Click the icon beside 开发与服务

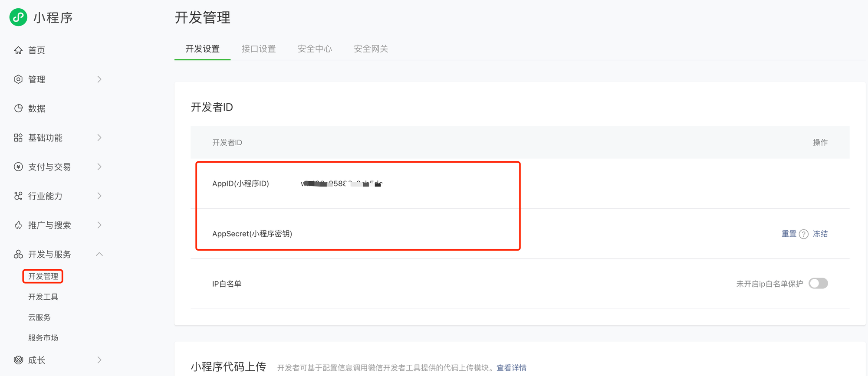[18, 254]
